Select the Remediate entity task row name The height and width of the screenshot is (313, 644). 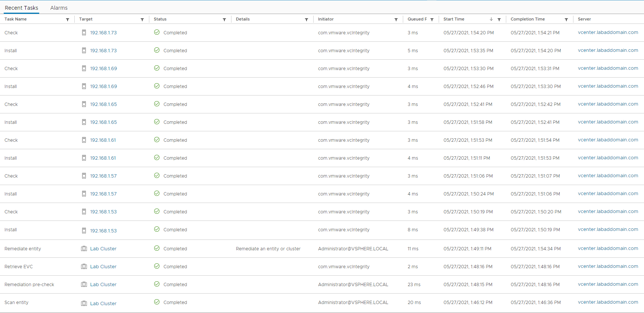click(x=23, y=249)
